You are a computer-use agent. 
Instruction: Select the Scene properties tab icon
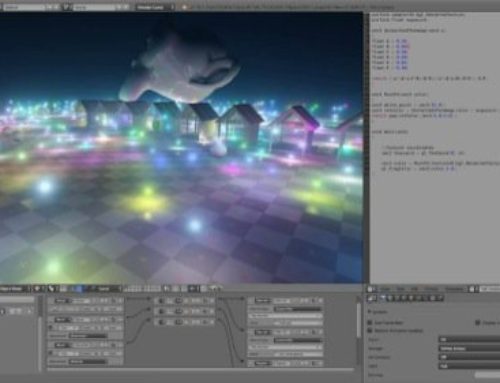397,298
